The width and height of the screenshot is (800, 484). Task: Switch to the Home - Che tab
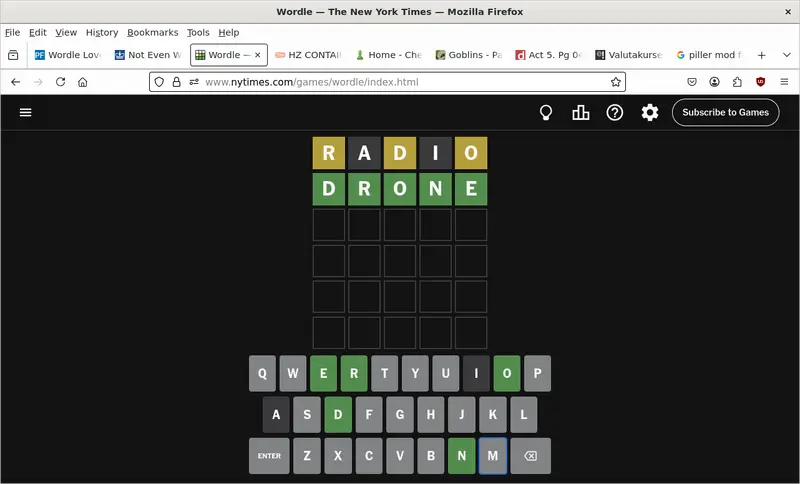[388, 55]
